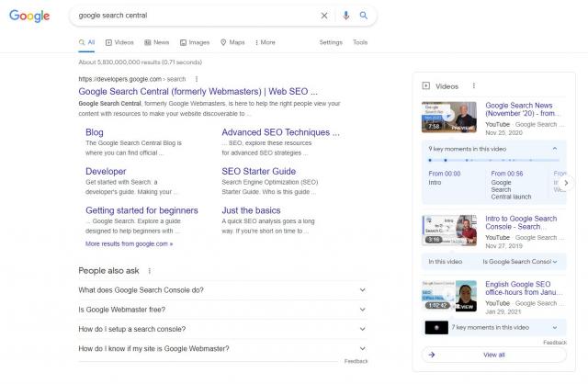Start voice search with the microphone icon
This screenshot has height=384, width=588.
[x=346, y=16]
